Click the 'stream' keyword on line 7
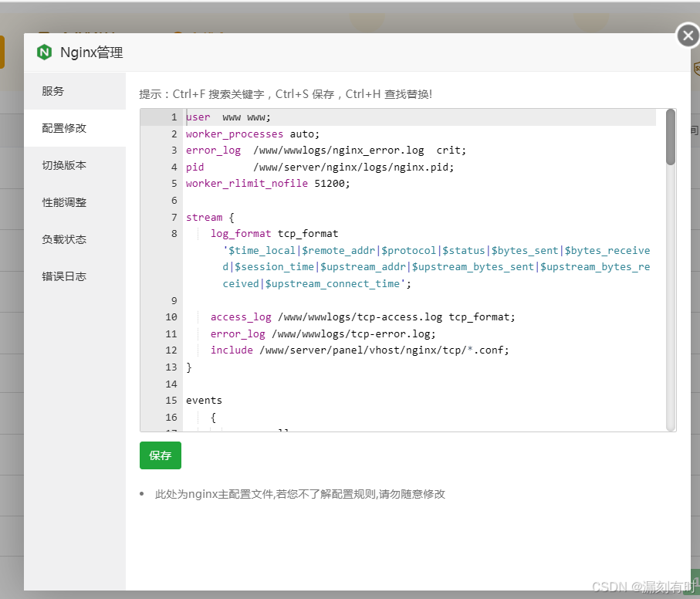Image resolution: width=700 pixels, height=599 pixels. click(204, 218)
